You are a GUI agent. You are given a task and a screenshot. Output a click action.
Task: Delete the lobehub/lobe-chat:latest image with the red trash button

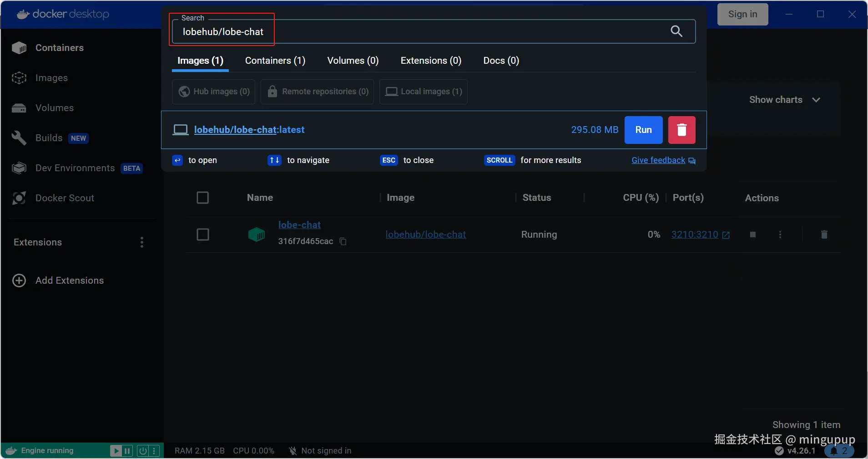681,130
